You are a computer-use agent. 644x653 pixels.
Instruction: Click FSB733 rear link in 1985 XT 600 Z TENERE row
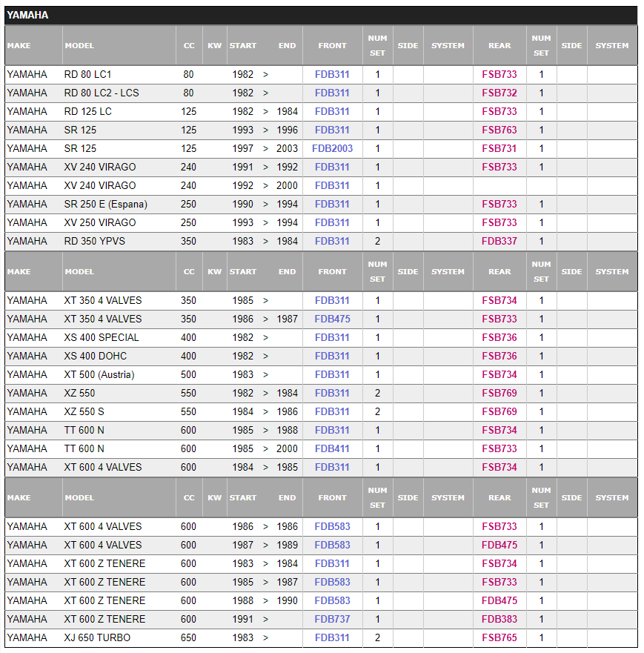coord(499,582)
